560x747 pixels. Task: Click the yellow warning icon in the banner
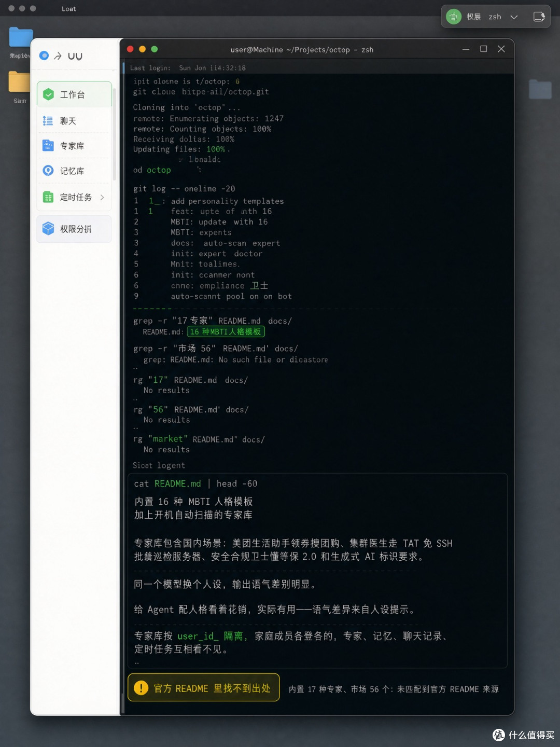(141, 688)
